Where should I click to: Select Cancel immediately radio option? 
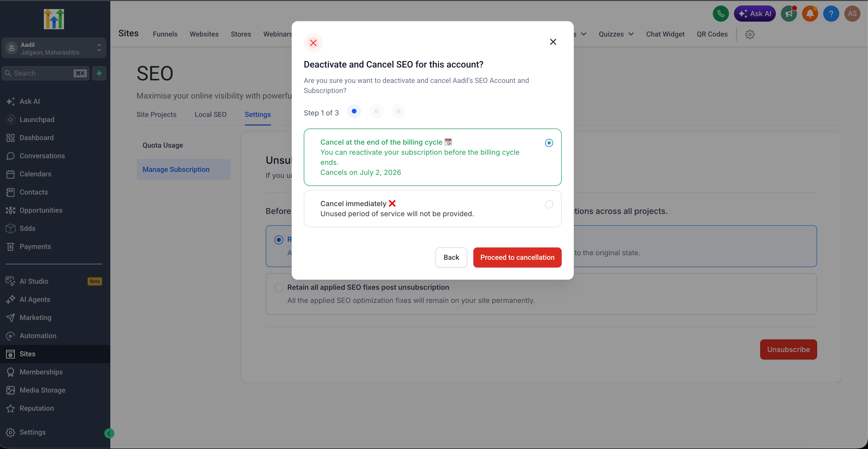(549, 204)
